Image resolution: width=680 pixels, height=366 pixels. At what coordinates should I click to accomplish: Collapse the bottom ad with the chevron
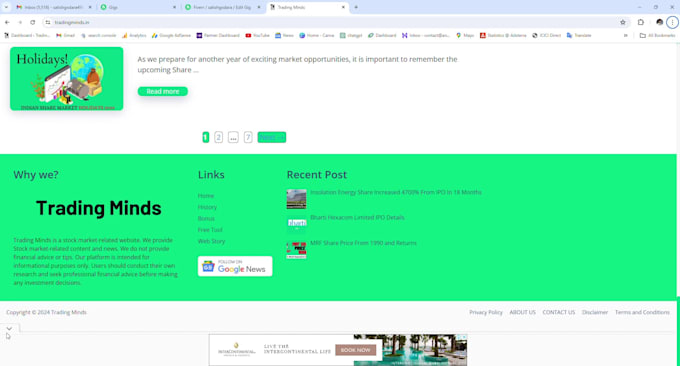click(9, 328)
